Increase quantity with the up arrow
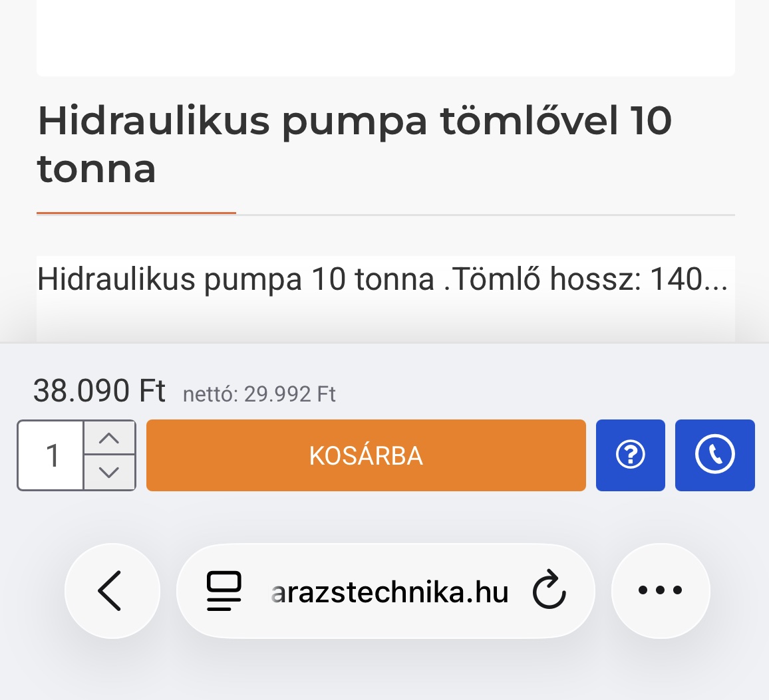This screenshot has height=700, width=769. pyautogui.click(x=109, y=438)
